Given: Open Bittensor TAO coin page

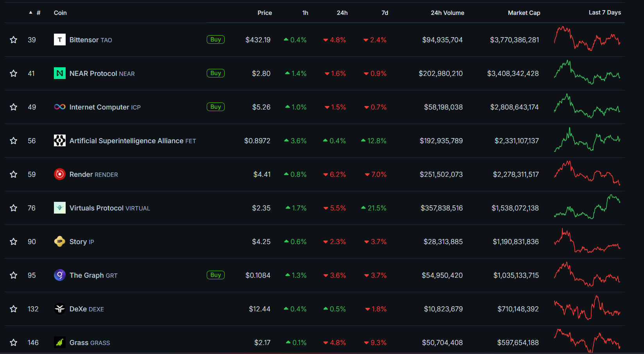Looking at the screenshot, I should (91, 40).
